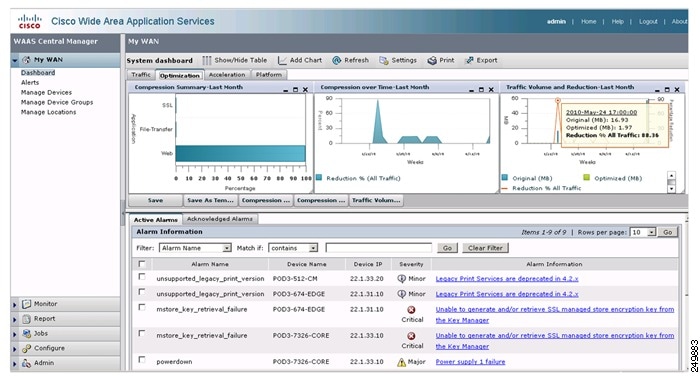Viewport: 700px width, 379px height.
Task: Click the Monitor section icon
Action: (26, 304)
